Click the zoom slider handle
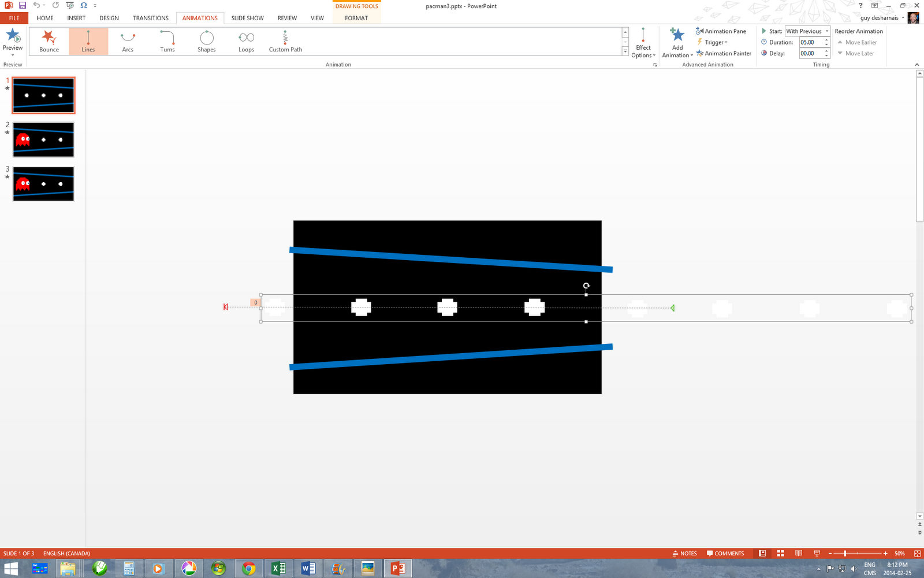The height and width of the screenshot is (578, 924). (x=845, y=553)
